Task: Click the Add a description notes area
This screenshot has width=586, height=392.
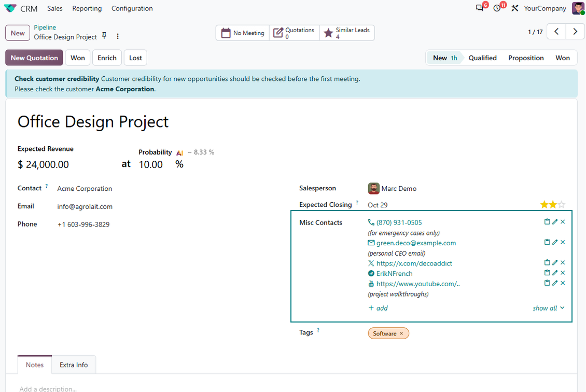Action: pos(48,389)
